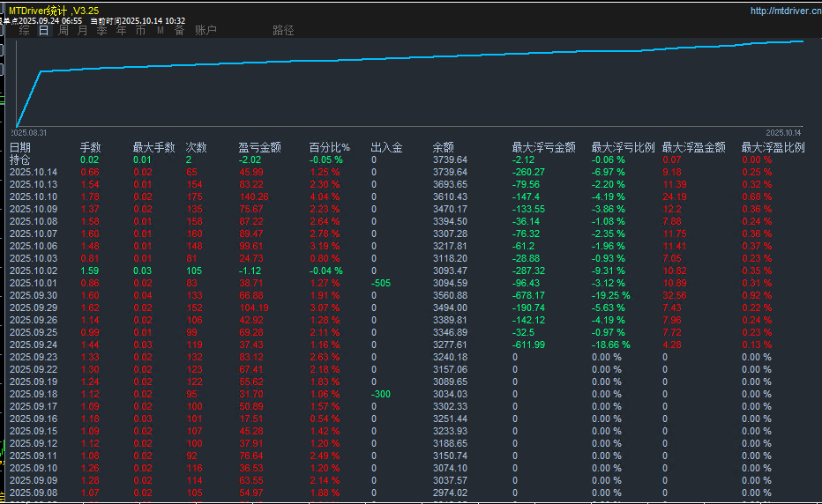This screenshot has height=504, width=822.
Task: Select the 持仓 holdings row
Action: point(20,160)
